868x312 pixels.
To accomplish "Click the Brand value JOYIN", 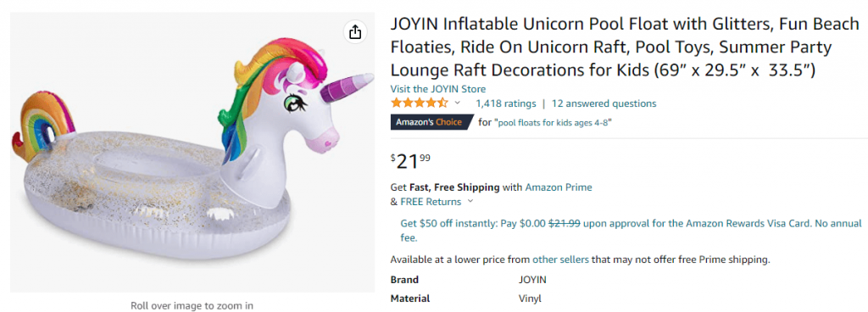I will [532, 280].
